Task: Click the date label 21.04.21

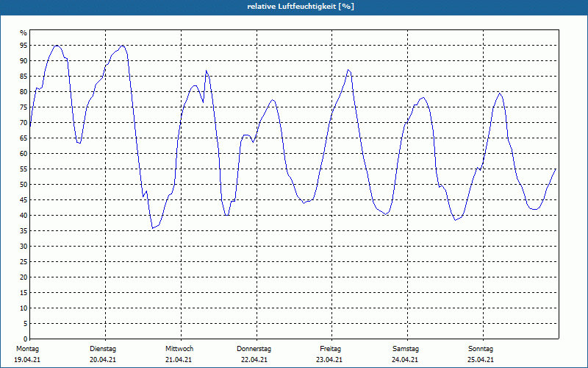Action: [x=179, y=360]
